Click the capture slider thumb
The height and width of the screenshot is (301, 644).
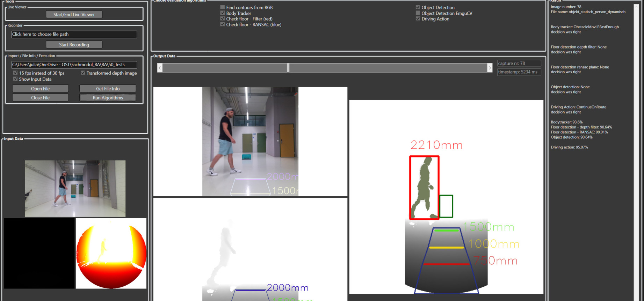point(288,68)
